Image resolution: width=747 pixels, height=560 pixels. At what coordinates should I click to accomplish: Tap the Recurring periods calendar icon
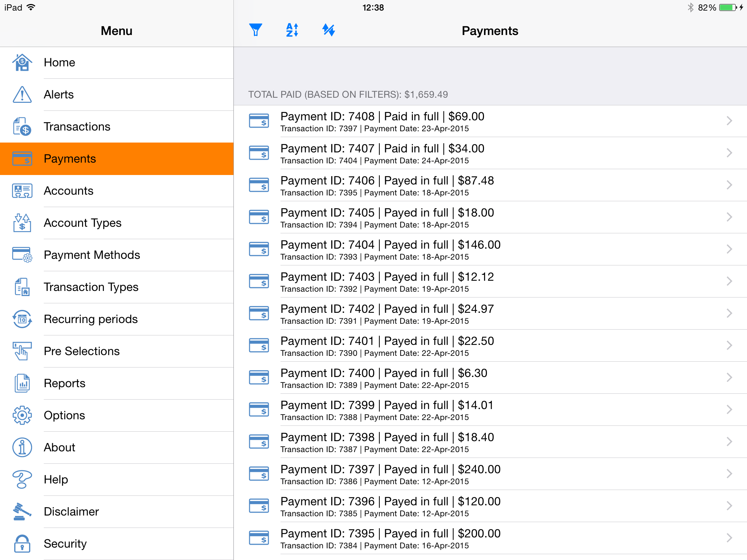22,319
